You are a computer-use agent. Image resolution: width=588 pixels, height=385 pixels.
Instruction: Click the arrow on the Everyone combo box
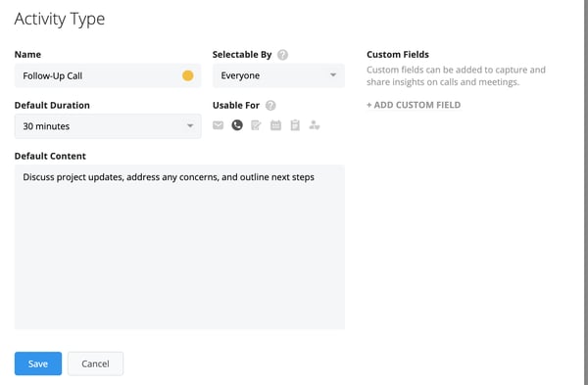pyautogui.click(x=333, y=75)
